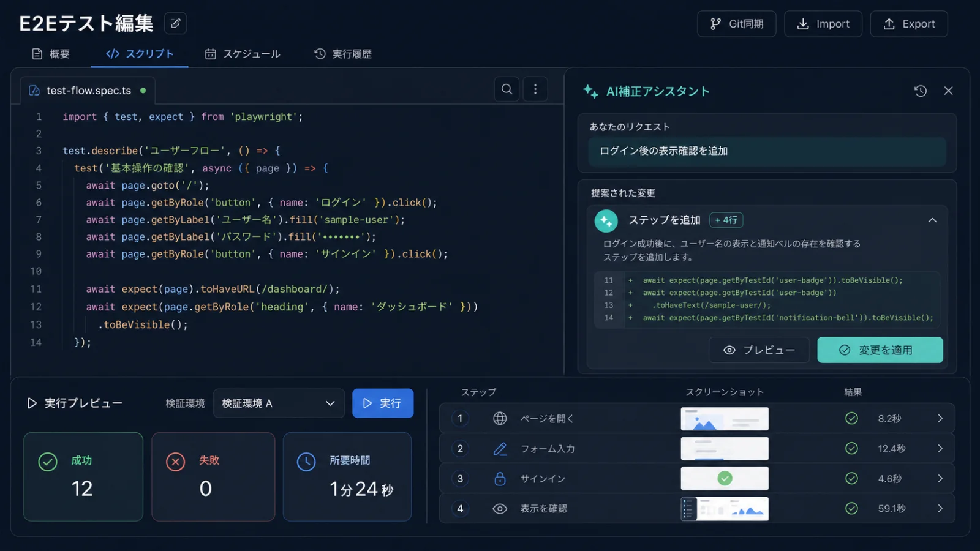Apply changes with 変更を適用 button
980x551 pixels.
[x=880, y=350]
